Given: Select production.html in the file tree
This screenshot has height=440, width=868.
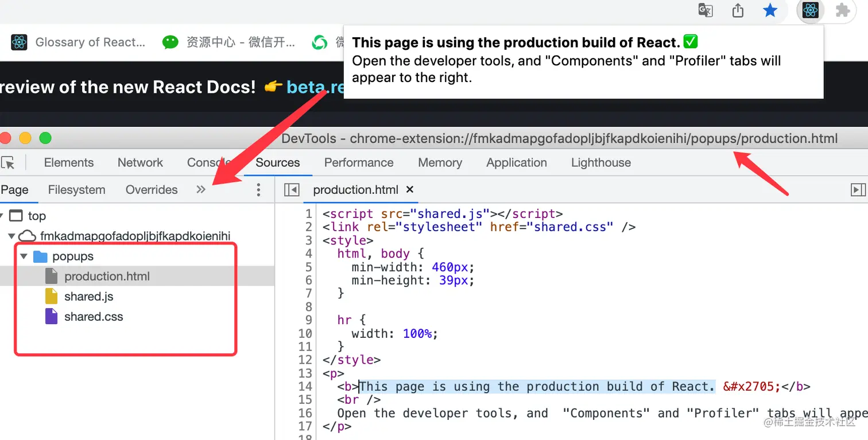Looking at the screenshot, I should 107,277.
